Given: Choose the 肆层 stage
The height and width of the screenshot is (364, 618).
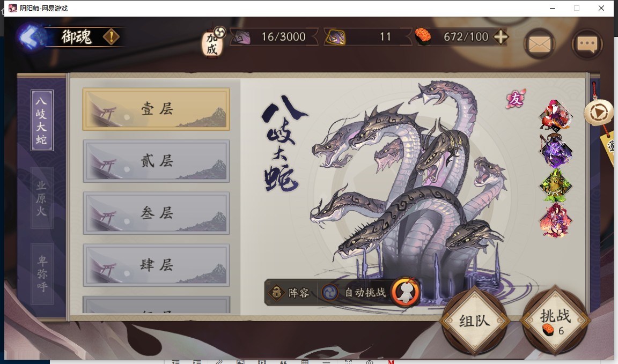Looking at the screenshot, I should point(156,265).
